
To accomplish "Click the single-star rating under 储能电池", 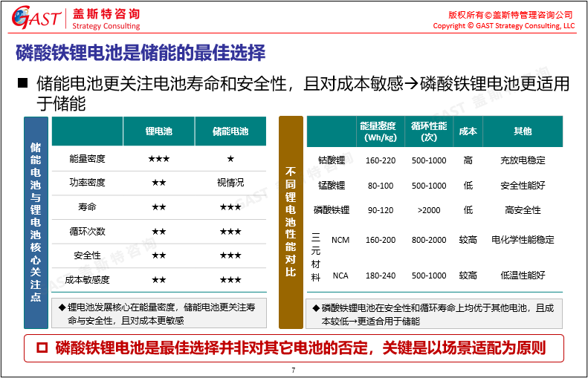I will 230,159.
